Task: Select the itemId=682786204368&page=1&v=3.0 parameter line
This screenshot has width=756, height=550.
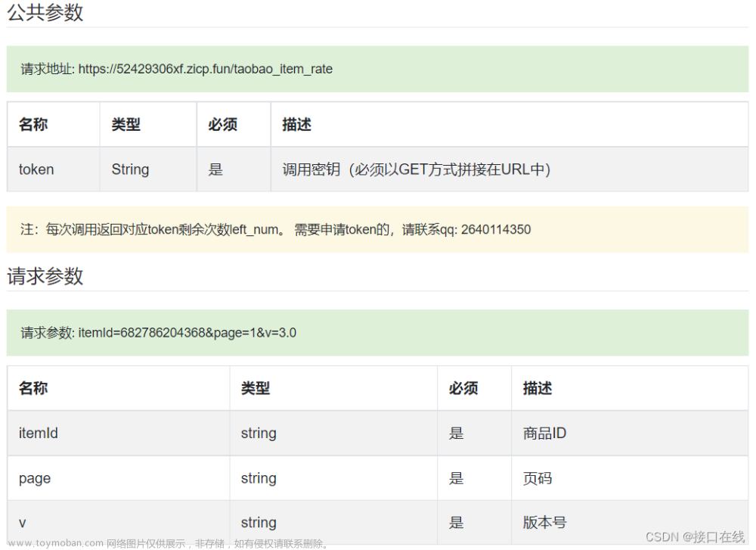Action: [187, 333]
